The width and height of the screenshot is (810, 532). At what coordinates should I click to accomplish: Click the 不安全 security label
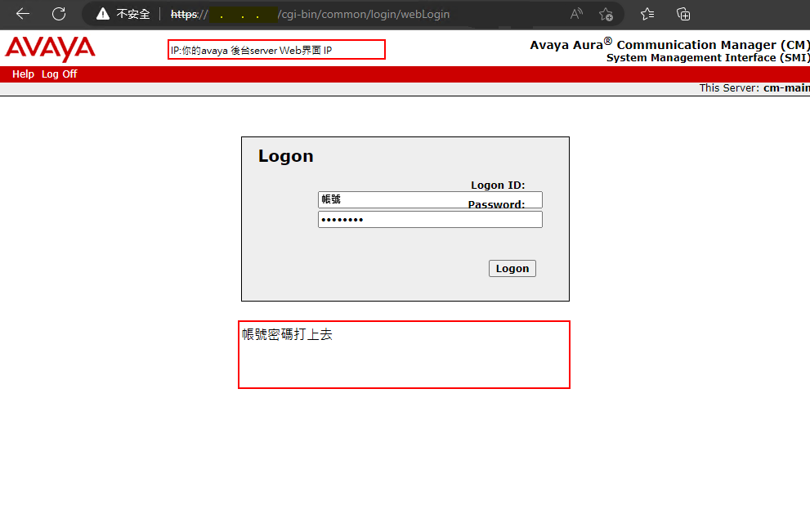point(133,14)
